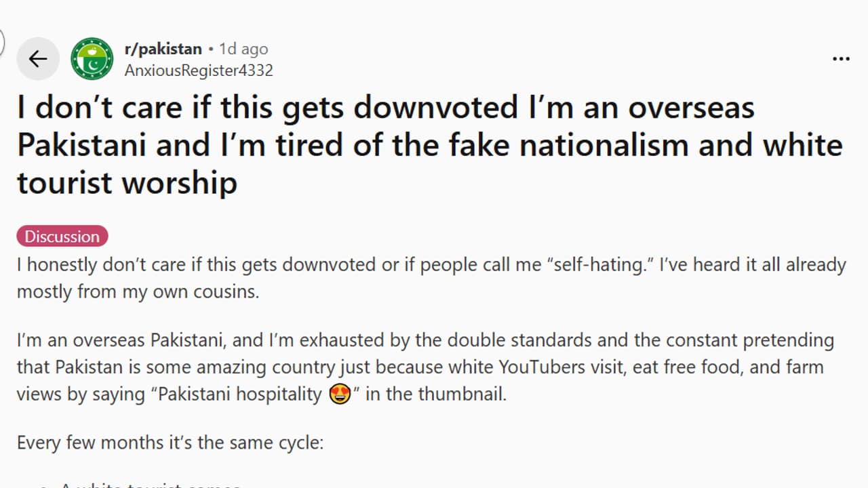868x488 pixels.
Task: Click the back arrow to return to the feed
Action: coord(38,59)
